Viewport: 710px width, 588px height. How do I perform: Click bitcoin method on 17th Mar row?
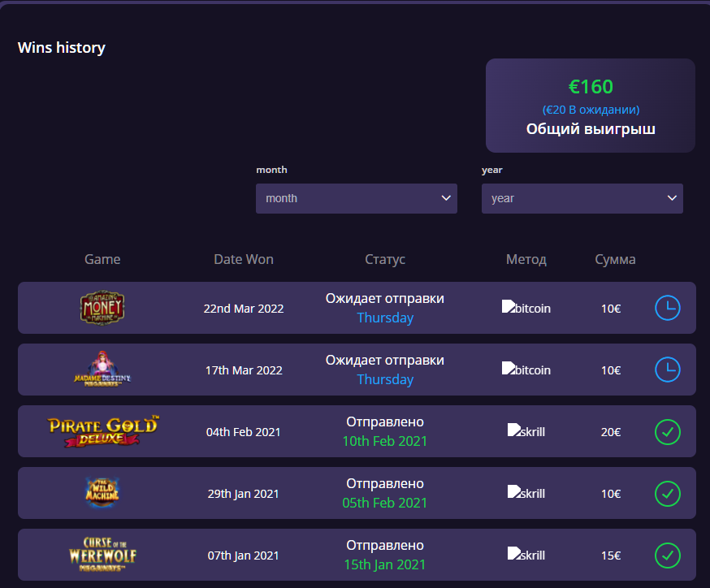point(526,370)
